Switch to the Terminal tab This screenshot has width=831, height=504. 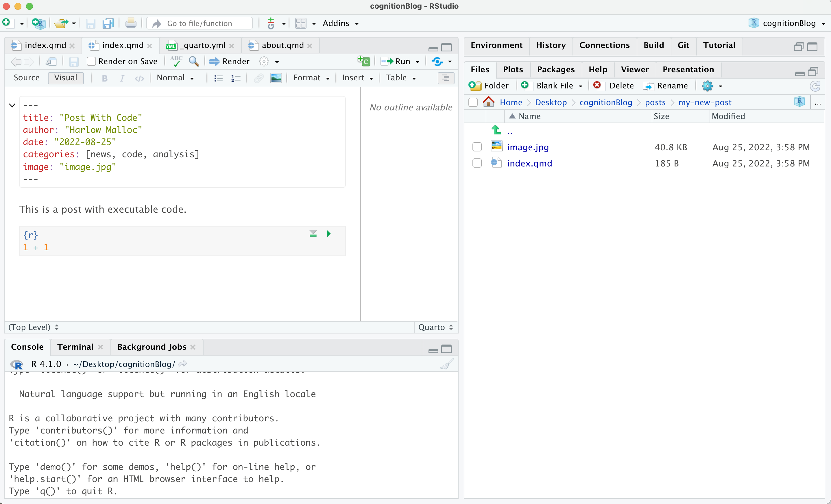pyautogui.click(x=75, y=347)
